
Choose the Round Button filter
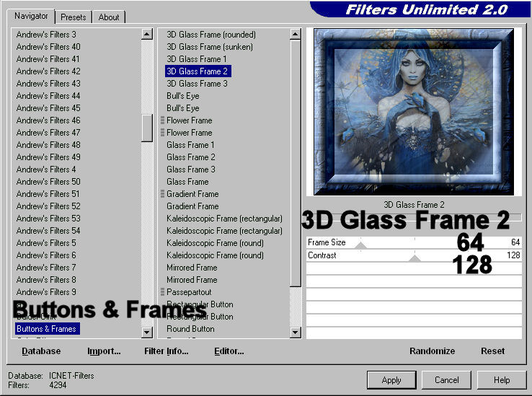(x=190, y=329)
